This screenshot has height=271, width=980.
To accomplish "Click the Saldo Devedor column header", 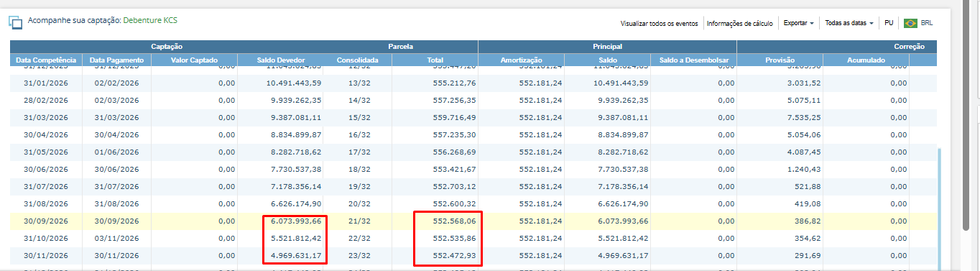I will coord(280,60).
